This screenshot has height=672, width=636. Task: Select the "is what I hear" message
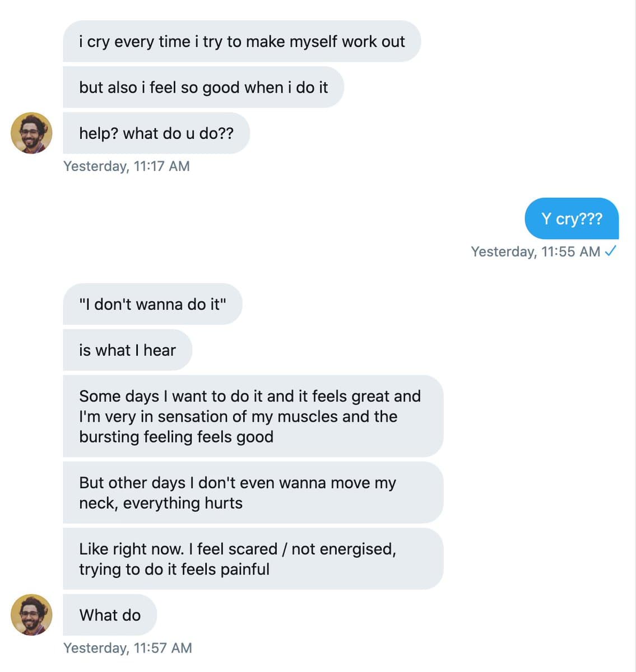click(x=127, y=350)
